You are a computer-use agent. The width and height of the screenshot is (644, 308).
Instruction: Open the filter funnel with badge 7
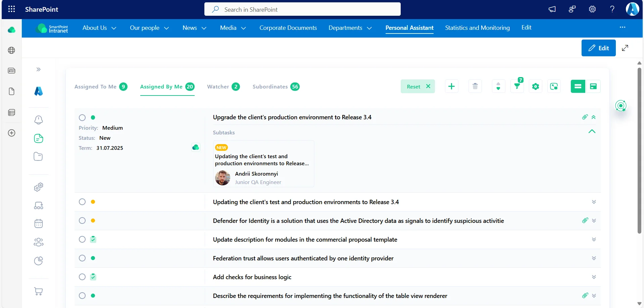(x=517, y=86)
